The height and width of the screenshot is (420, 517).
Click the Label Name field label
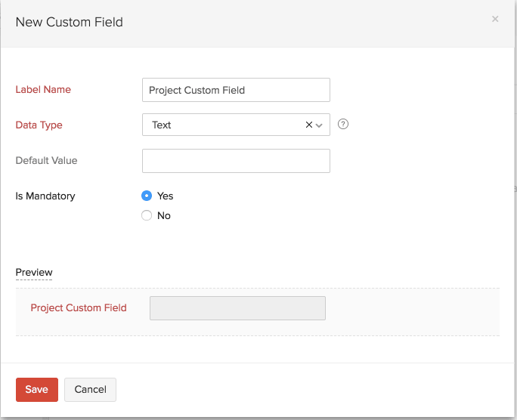(43, 90)
